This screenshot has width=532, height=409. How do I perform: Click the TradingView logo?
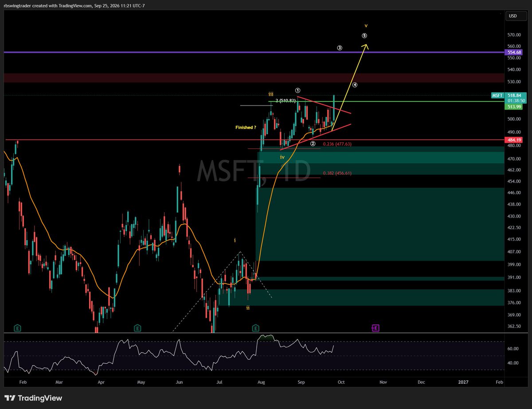(33, 398)
